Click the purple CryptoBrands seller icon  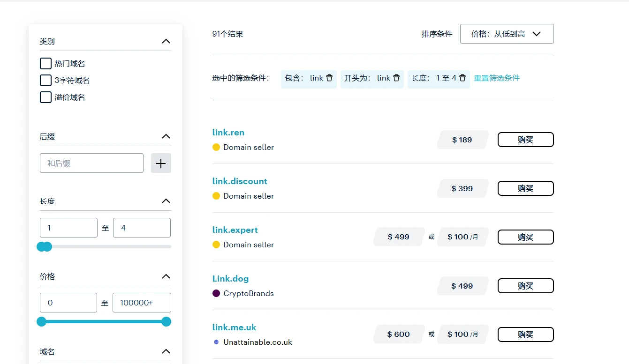[216, 293]
